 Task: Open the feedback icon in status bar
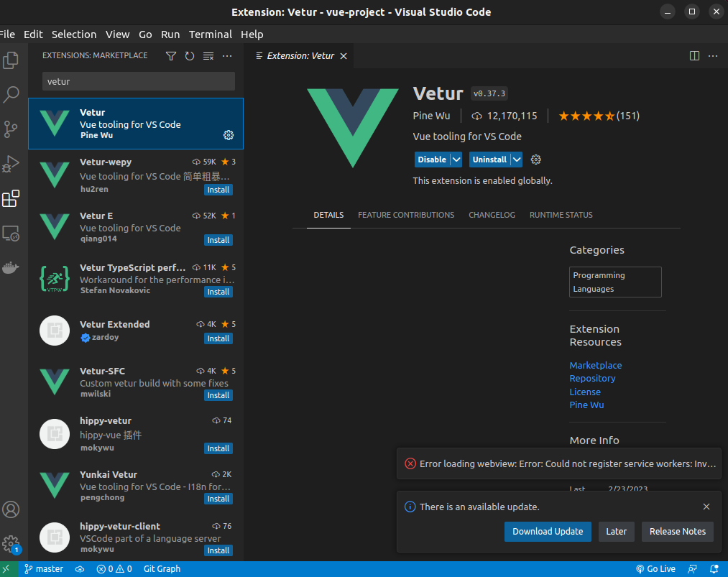coord(692,568)
